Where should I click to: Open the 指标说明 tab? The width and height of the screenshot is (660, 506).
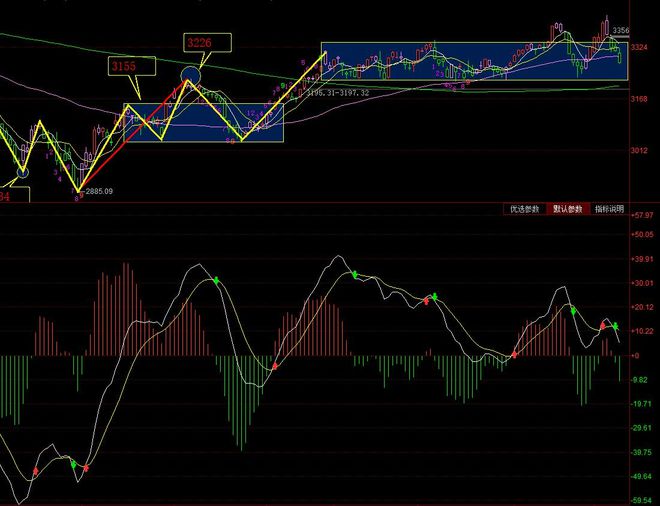click(609, 209)
